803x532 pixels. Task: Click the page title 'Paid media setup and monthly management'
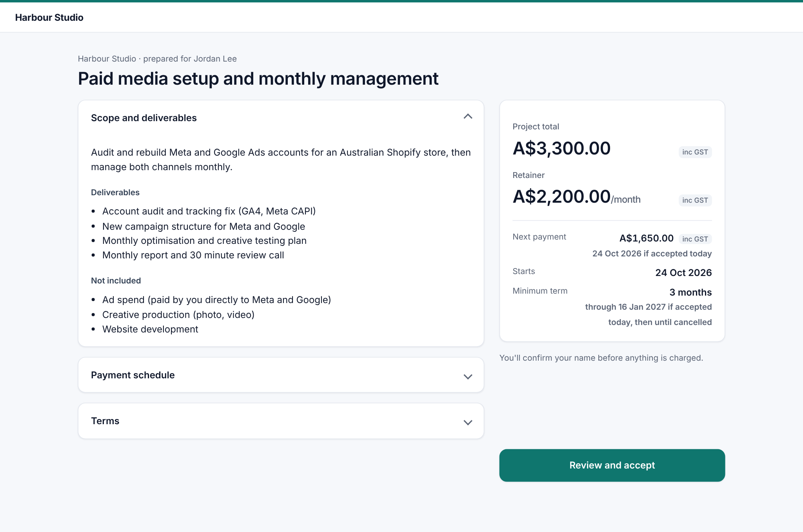(258, 79)
